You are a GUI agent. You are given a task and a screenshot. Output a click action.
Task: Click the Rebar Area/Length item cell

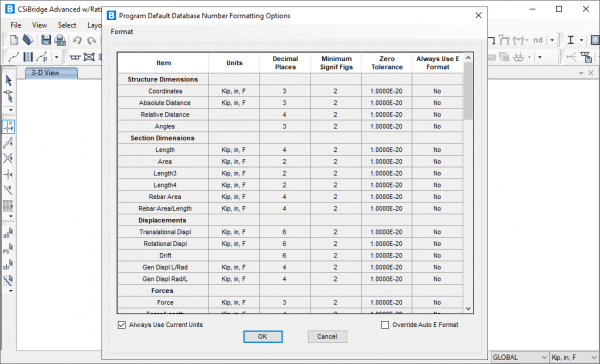[x=164, y=209]
